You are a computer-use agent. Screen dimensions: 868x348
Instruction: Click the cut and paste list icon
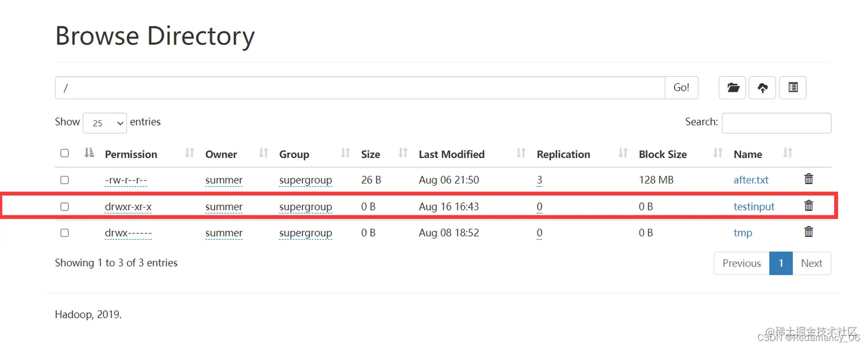click(x=793, y=88)
